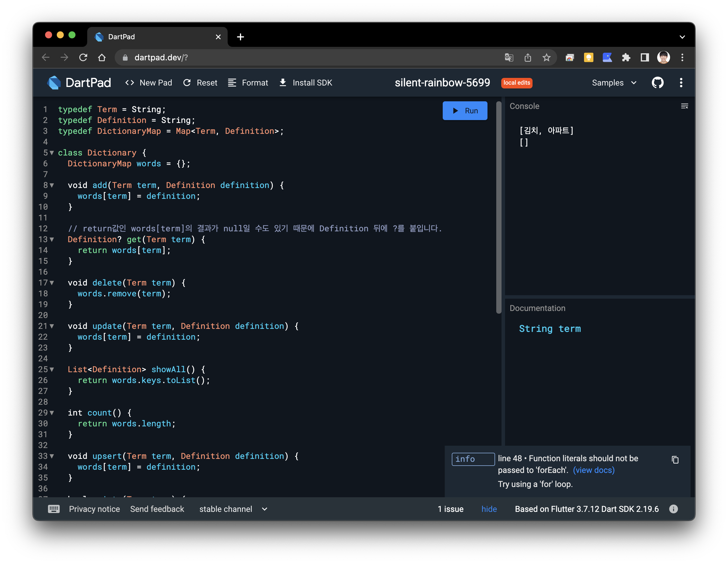The image size is (728, 564).
Task: Open the view docs link
Action: tap(594, 470)
